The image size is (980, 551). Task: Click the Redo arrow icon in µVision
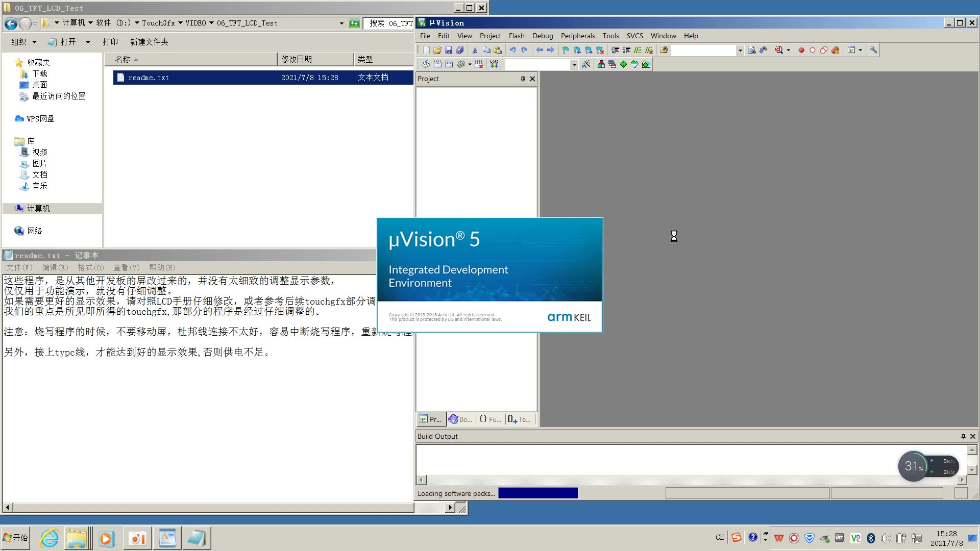tap(524, 50)
